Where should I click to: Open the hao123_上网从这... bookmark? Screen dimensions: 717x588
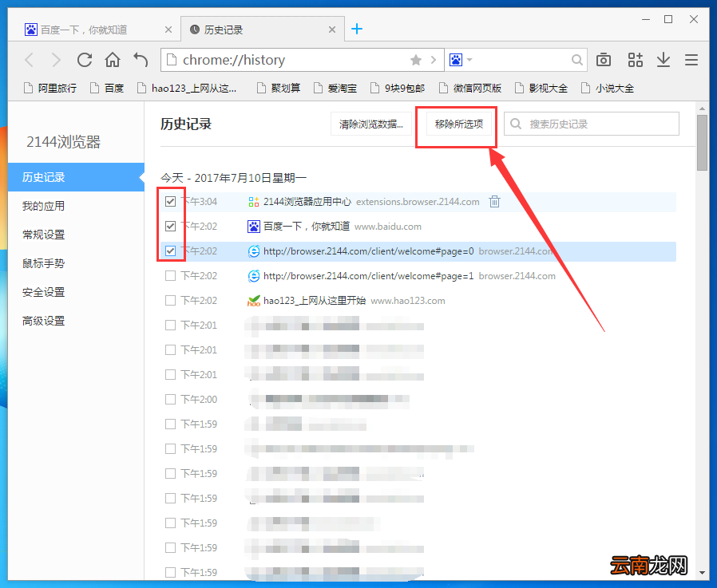coord(187,89)
